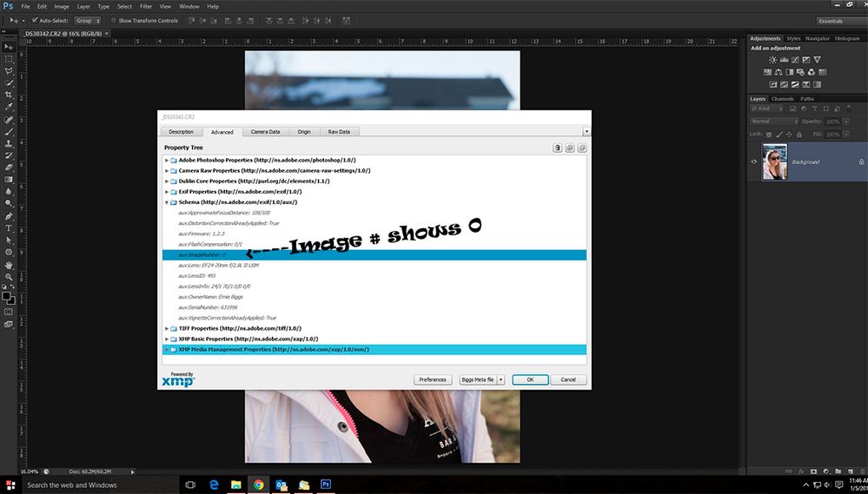
Task: Open the Filter menu
Action: (x=146, y=6)
